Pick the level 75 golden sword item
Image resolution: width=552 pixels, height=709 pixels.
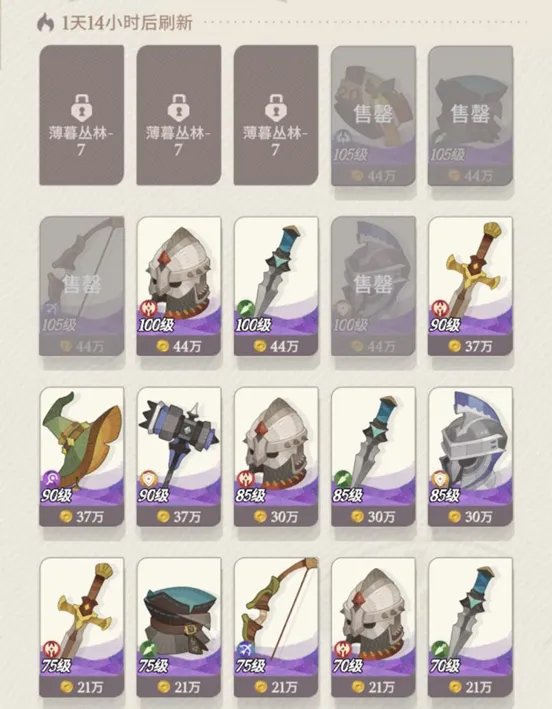point(81,627)
